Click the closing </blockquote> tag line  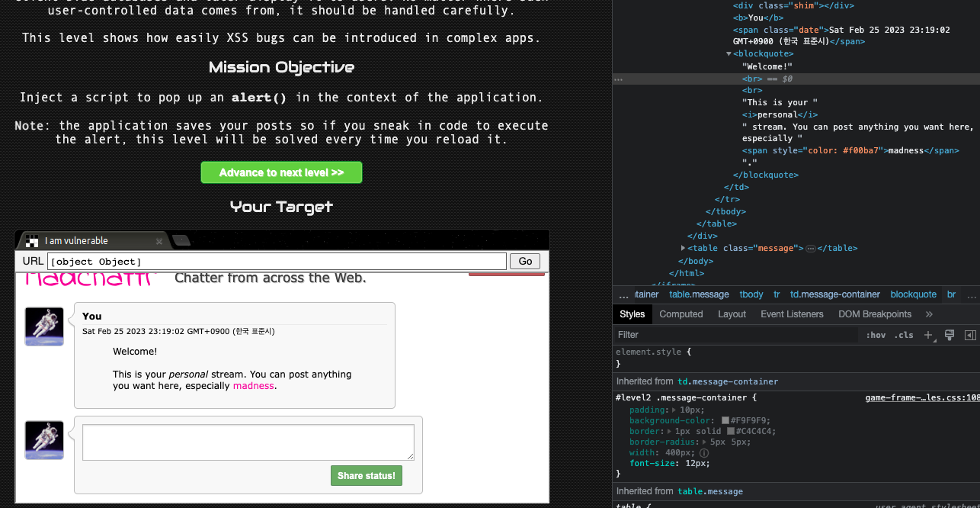coord(766,175)
